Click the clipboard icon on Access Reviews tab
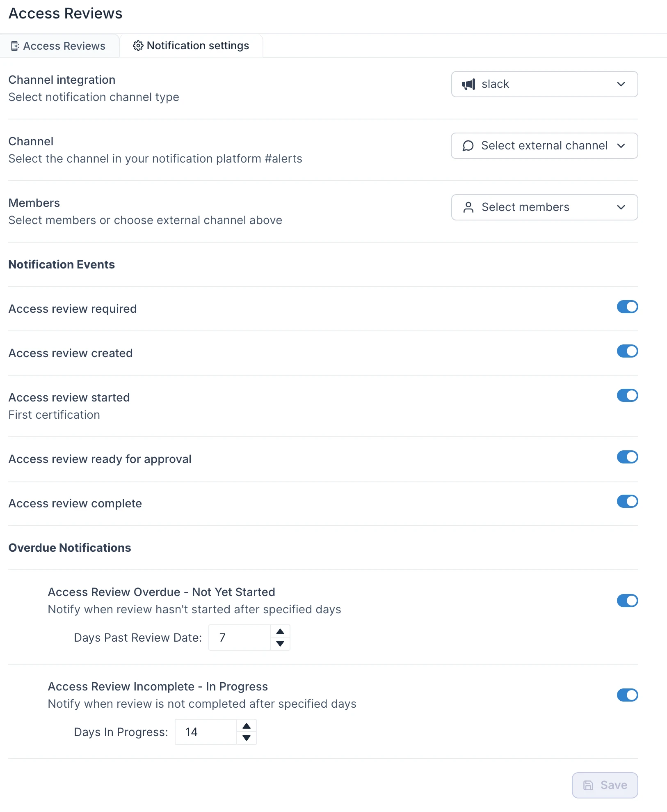667x812 pixels. [15, 46]
